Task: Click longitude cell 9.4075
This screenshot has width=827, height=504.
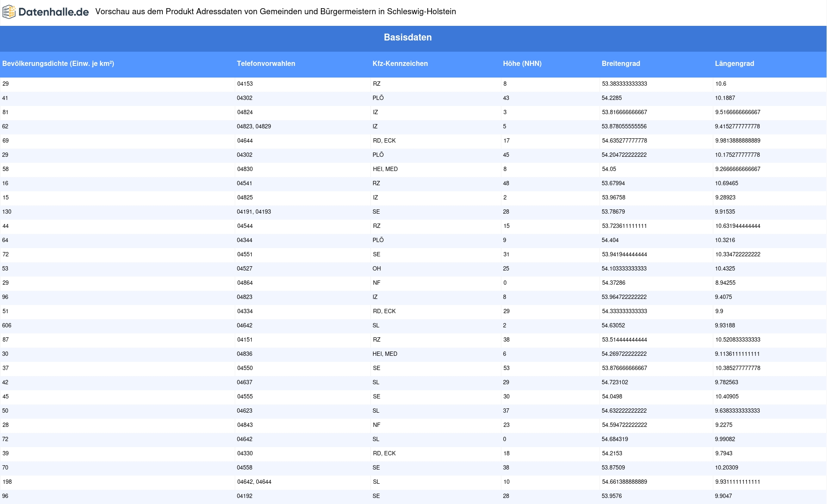Action: pyautogui.click(x=724, y=297)
